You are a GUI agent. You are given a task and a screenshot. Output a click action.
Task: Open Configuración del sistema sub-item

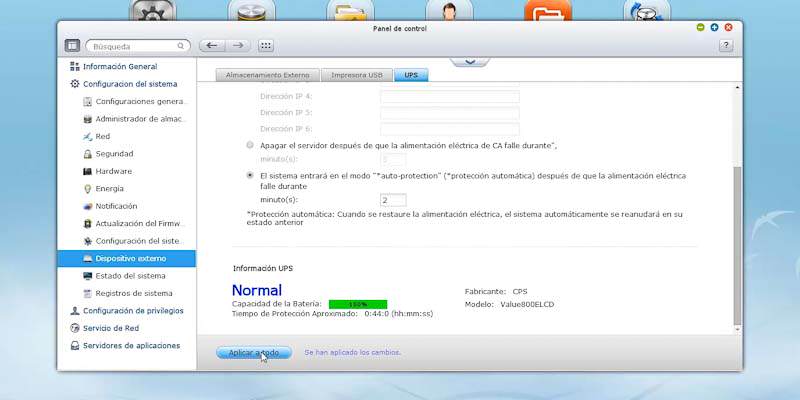click(134, 241)
